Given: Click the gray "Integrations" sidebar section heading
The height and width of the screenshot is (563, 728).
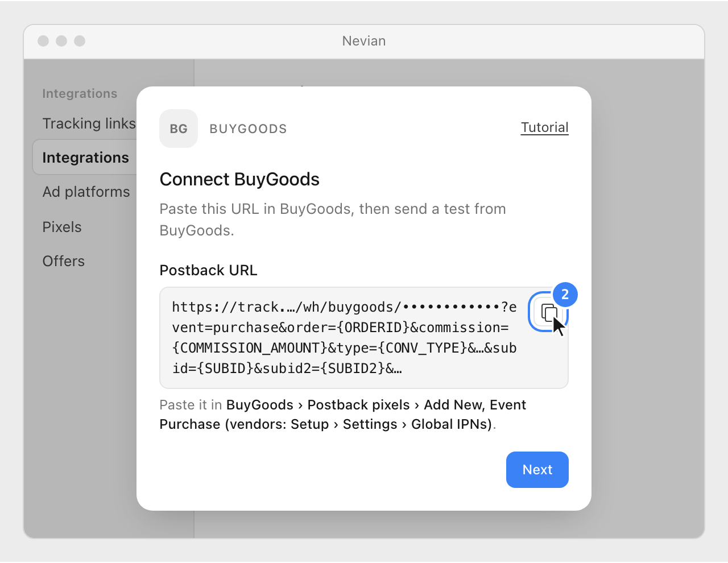Looking at the screenshot, I should 80,94.
